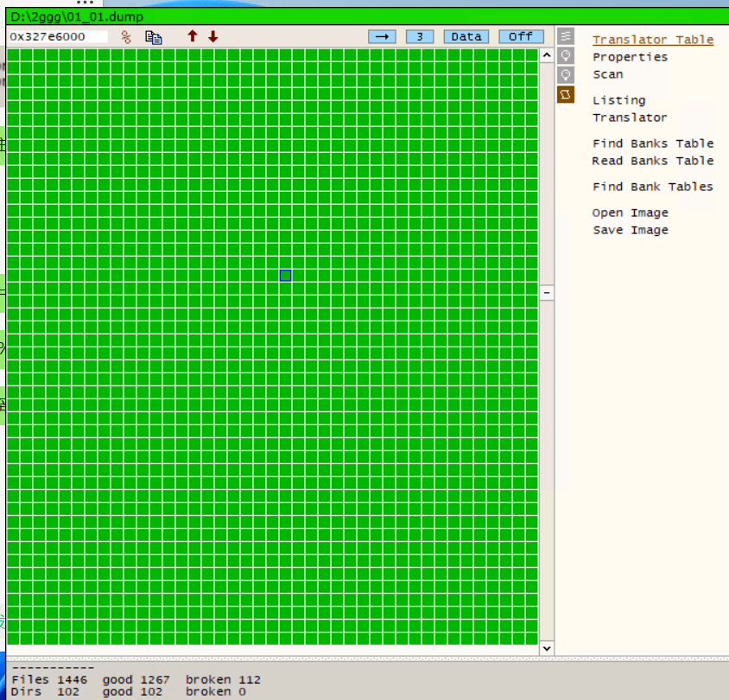The width and height of the screenshot is (729, 700).
Task: Click the lower magnifier icon in the side strip
Action: [x=566, y=75]
